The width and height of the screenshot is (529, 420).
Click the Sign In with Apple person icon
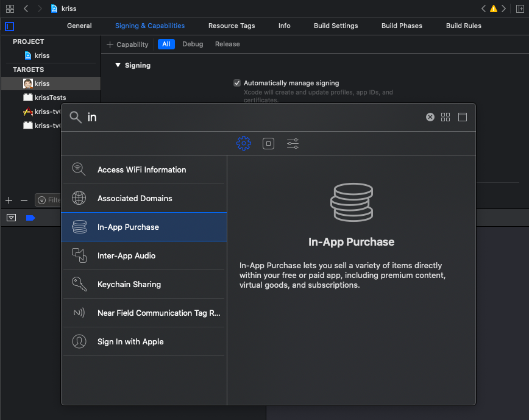pyautogui.click(x=79, y=341)
